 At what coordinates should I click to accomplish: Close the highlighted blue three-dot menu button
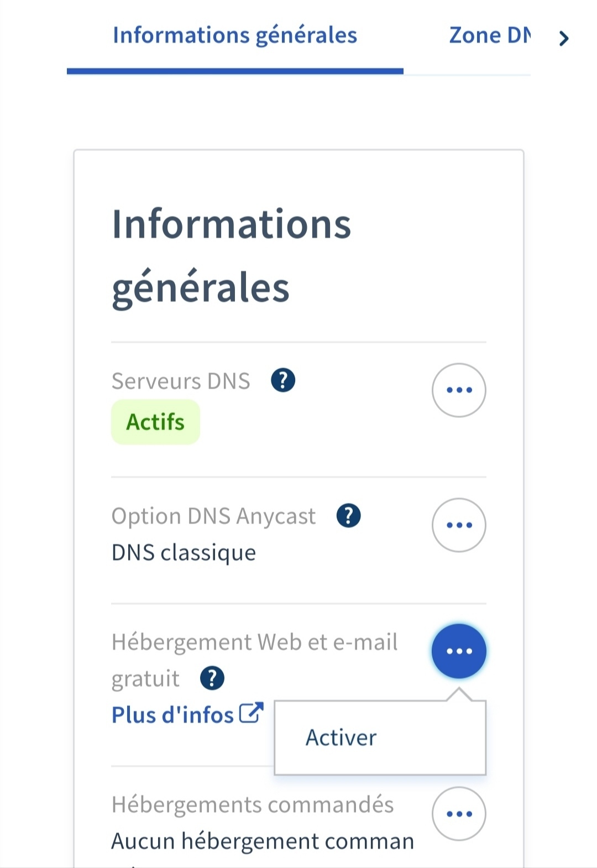(x=459, y=651)
